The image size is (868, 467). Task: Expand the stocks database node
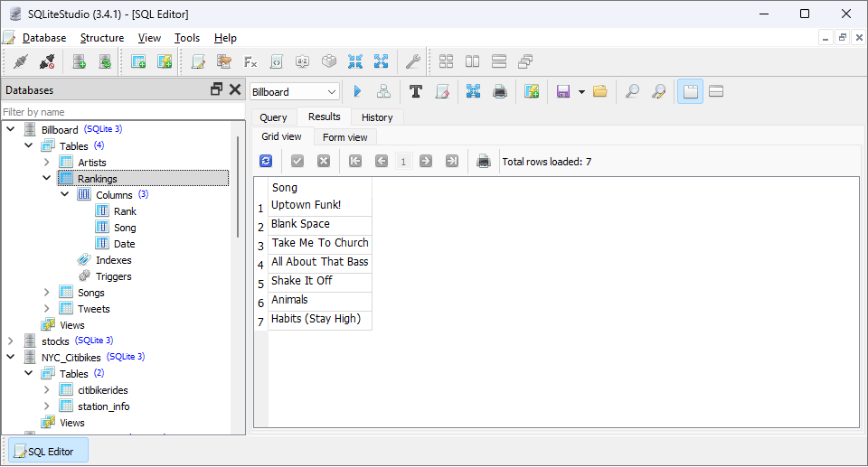[x=11, y=341]
